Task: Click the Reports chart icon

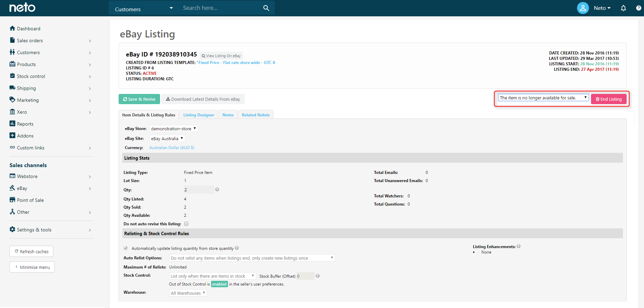Action: (13, 124)
